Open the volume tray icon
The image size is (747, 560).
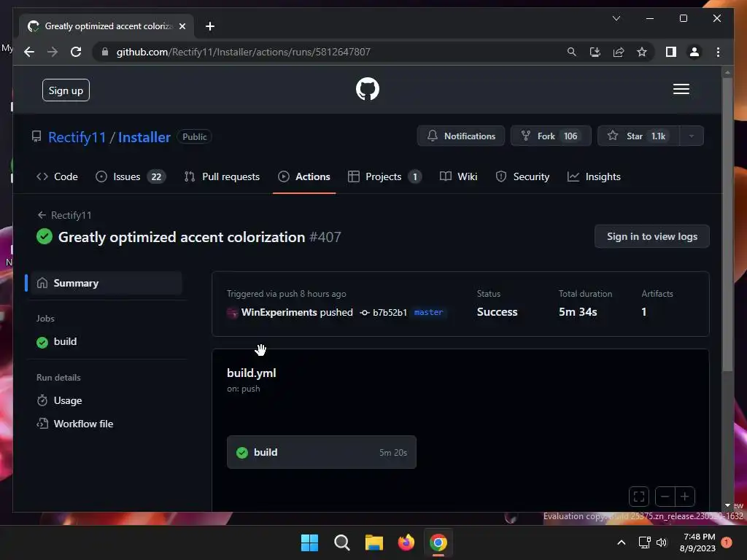(662, 542)
